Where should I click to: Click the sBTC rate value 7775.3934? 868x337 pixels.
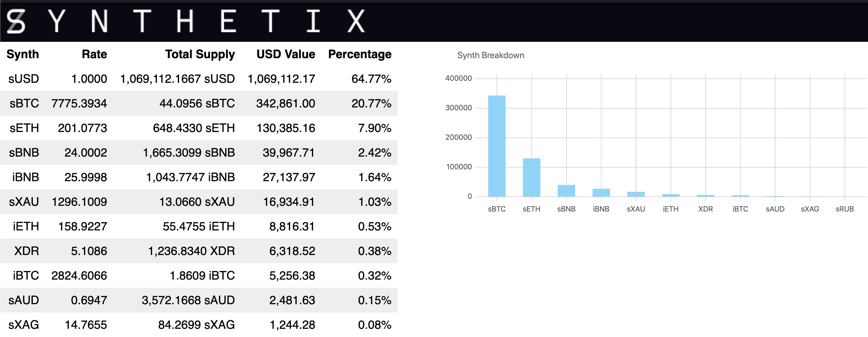[79, 103]
